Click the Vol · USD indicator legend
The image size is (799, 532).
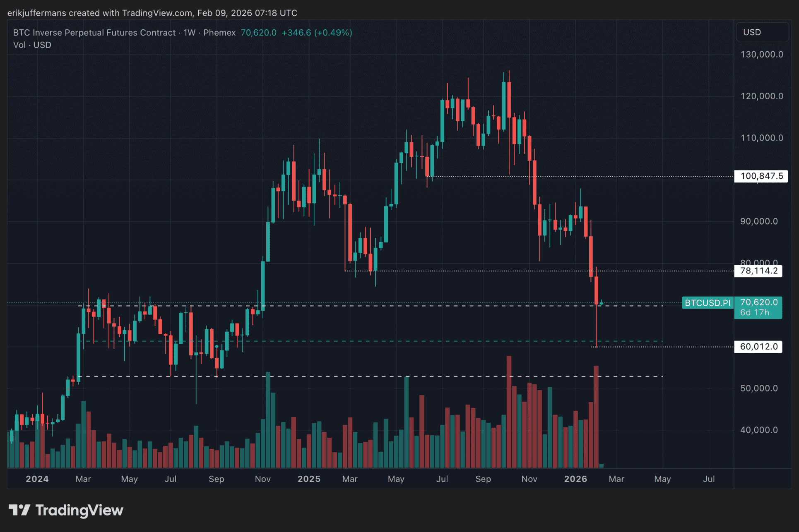pyautogui.click(x=32, y=45)
